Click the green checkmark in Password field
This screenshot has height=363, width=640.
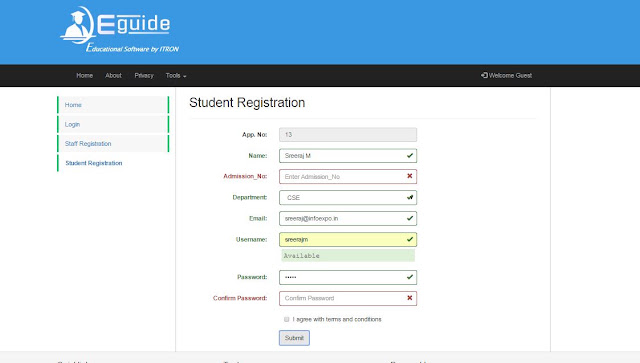[x=410, y=277]
